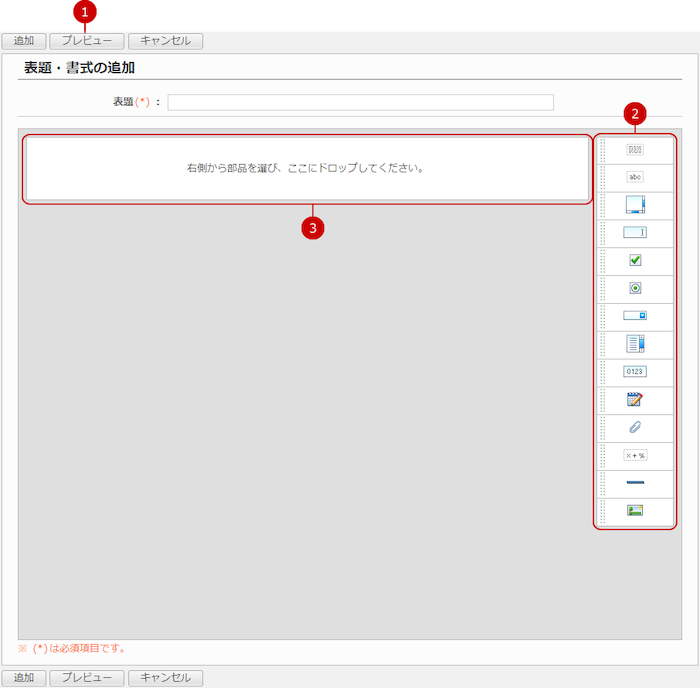Click the top プレビュー button
The height and width of the screenshot is (688, 700).
[x=87, y=41]
